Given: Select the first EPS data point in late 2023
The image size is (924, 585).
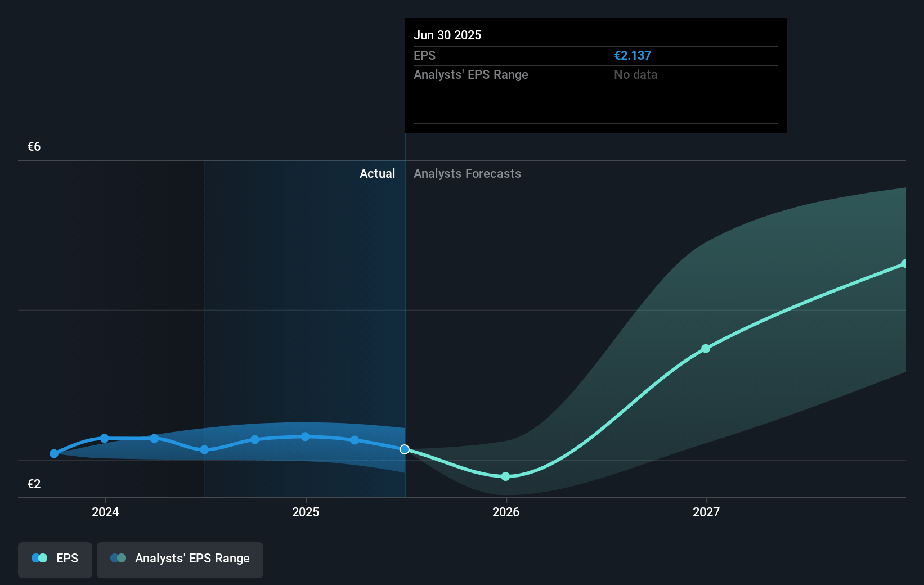Looking at the screenshot, I should 54,453.
